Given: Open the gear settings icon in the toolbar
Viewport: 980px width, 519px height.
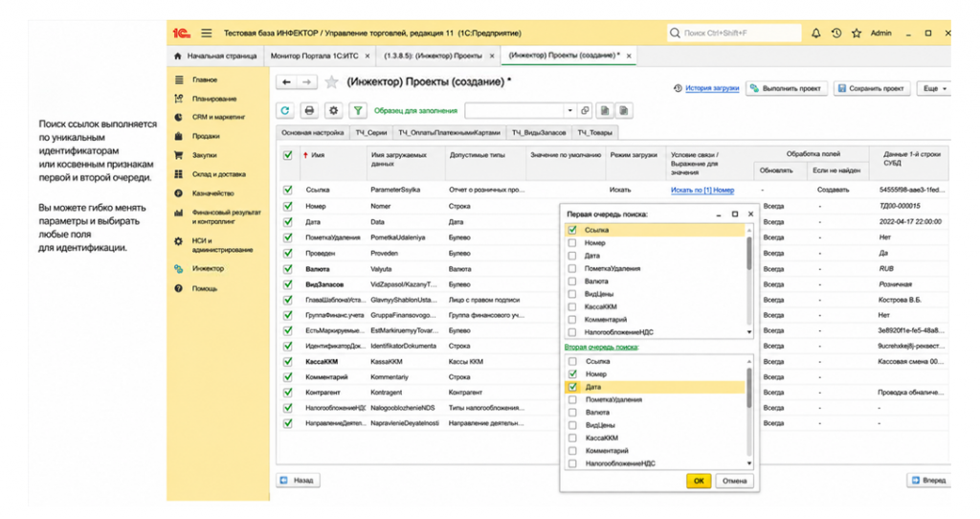Looking at the screenshot, I should (x=334, y=111).
